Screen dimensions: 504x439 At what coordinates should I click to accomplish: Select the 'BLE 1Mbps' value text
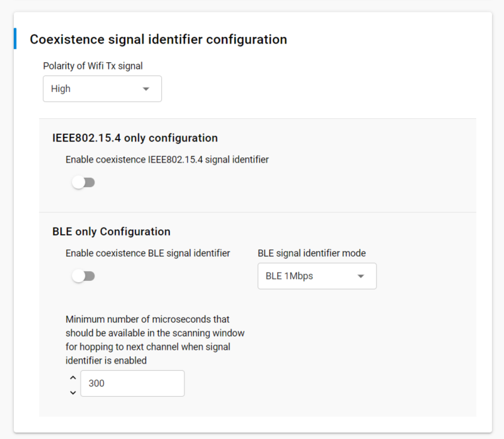pos(289,276)
